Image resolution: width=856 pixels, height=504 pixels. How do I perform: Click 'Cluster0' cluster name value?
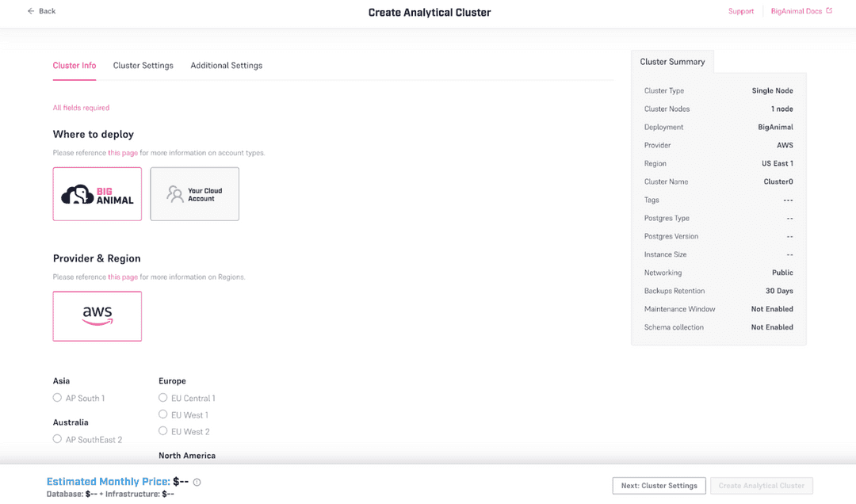(778, 181)
